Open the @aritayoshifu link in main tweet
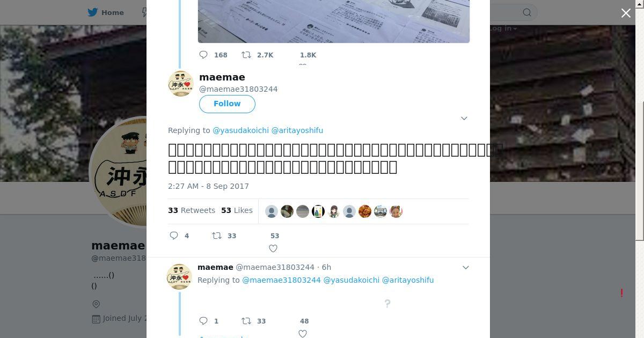 click(x=297, y=130)
